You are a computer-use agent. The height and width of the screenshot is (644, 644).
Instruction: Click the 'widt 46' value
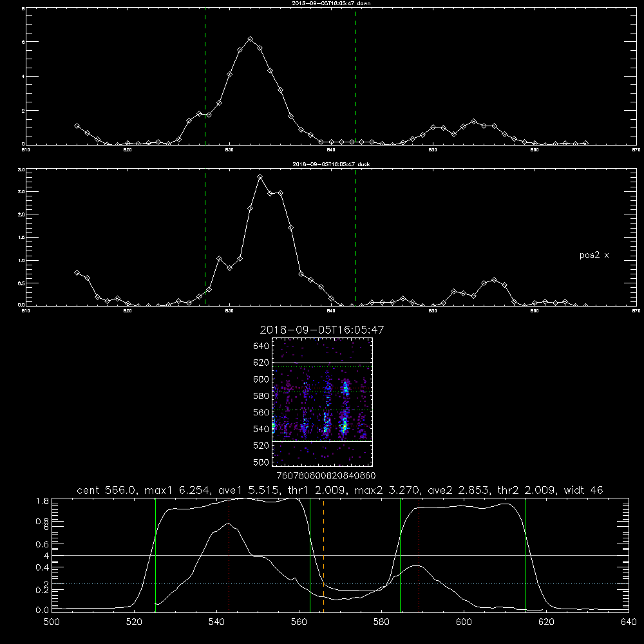[583, 490]
